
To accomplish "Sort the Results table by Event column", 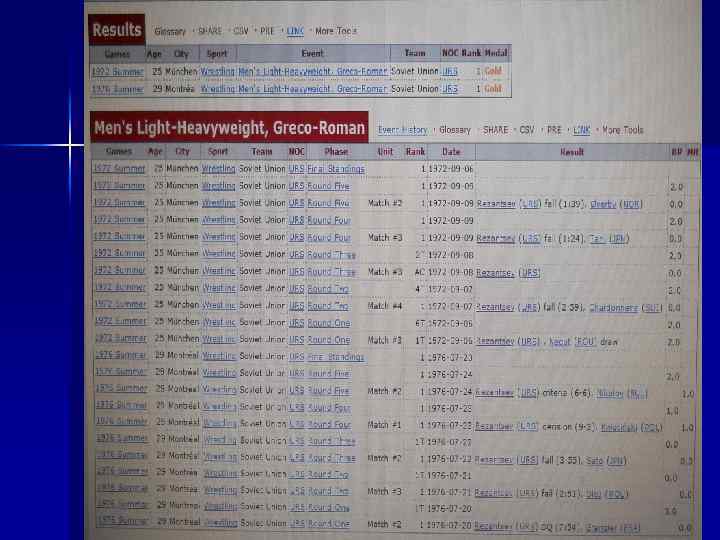I will (312, 54).
